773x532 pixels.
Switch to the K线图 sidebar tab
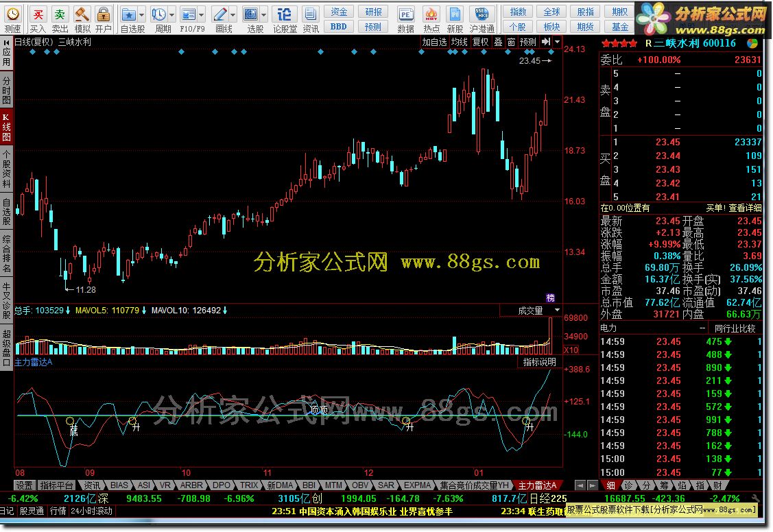[x=6, y=127]
